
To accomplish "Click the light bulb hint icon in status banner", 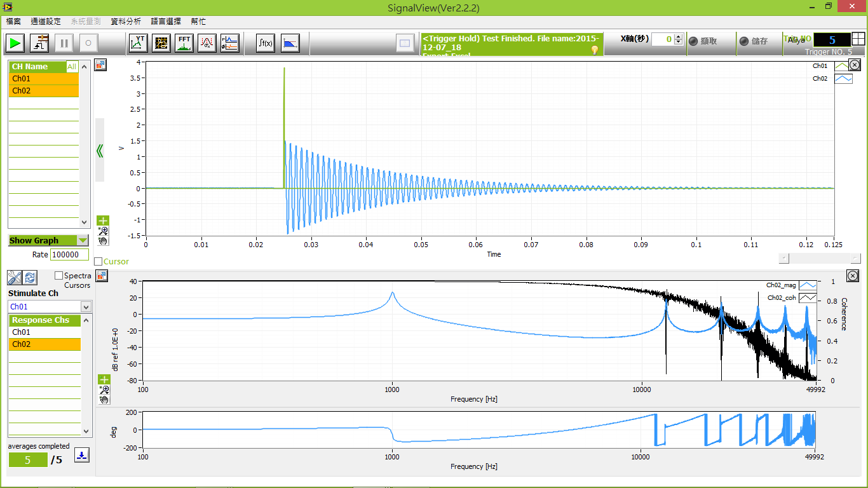I will tap(595, 50).
